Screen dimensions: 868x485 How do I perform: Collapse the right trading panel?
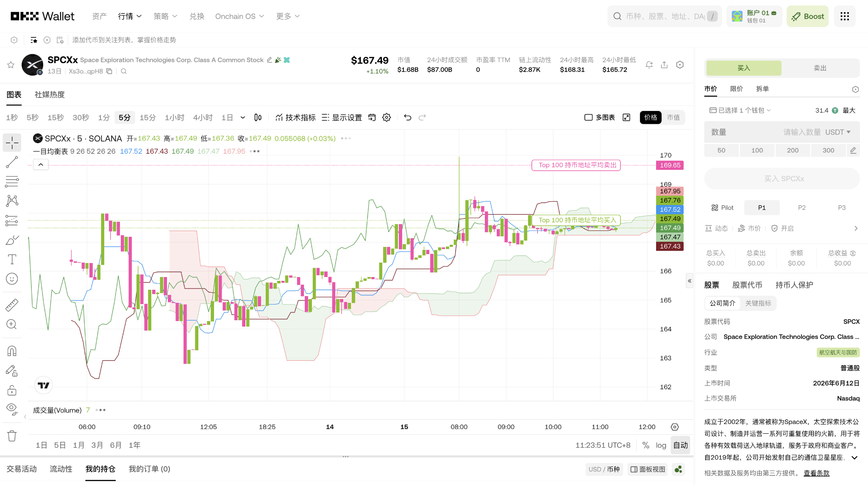point(690,281)
